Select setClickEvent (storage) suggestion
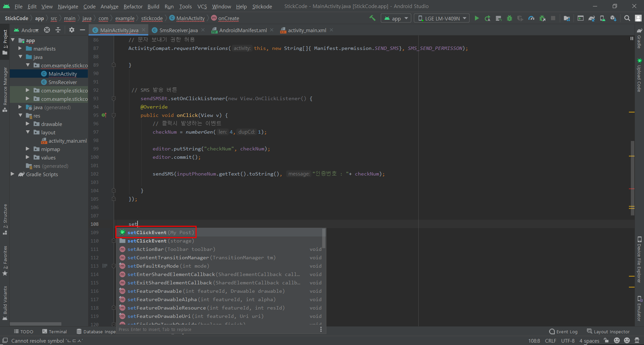Viewport: 644px width, 345px height. (x=219, y=241)
